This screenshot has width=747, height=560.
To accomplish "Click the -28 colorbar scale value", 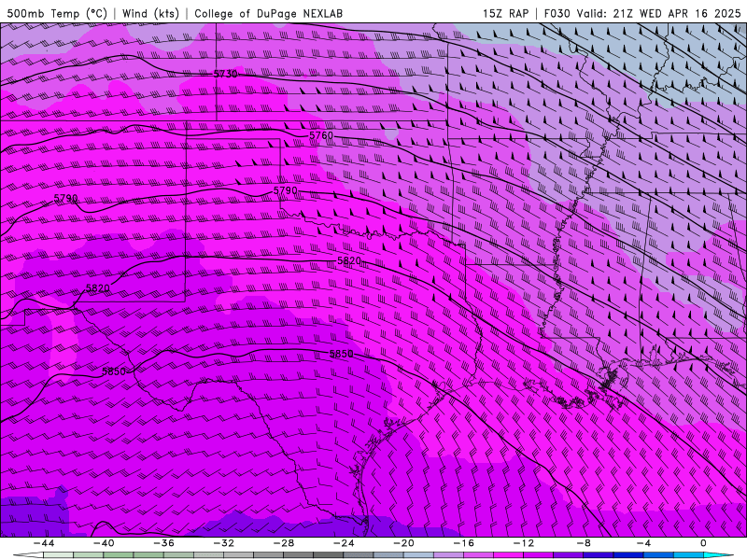I will coord(284,543).
